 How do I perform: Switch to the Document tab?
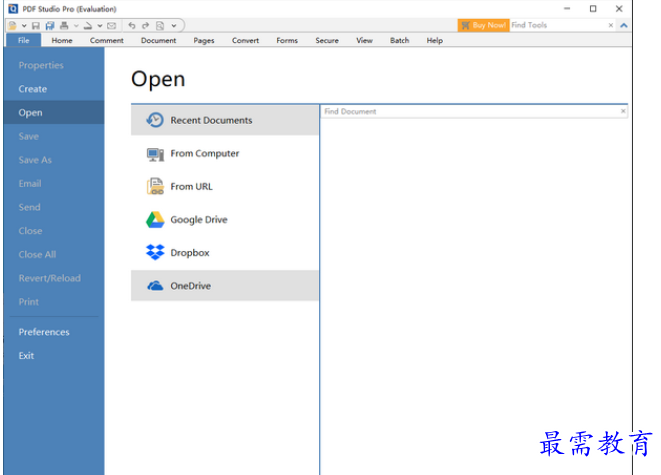pyautogui.click(x=159, y=40)
